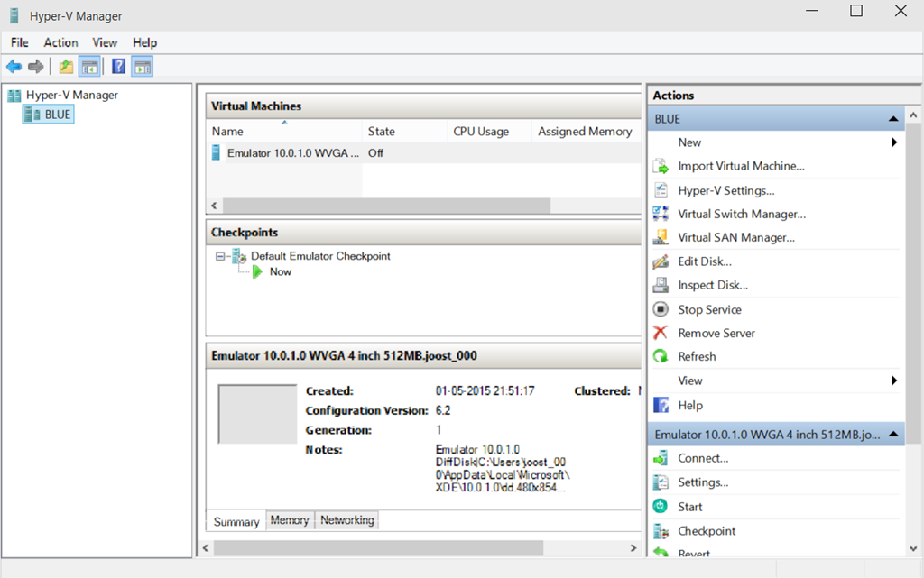Image resolution: width=924 pixels, height=578 pixels.
Task: Open Virtual Switch Manager... action
Action: pos(742,215)
